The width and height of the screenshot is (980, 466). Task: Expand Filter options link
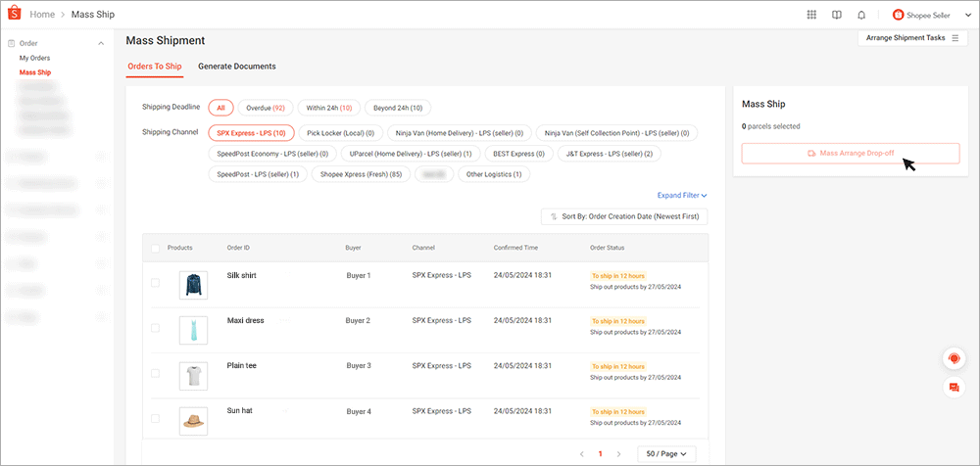pyautogui.click(x=682, y=196)
